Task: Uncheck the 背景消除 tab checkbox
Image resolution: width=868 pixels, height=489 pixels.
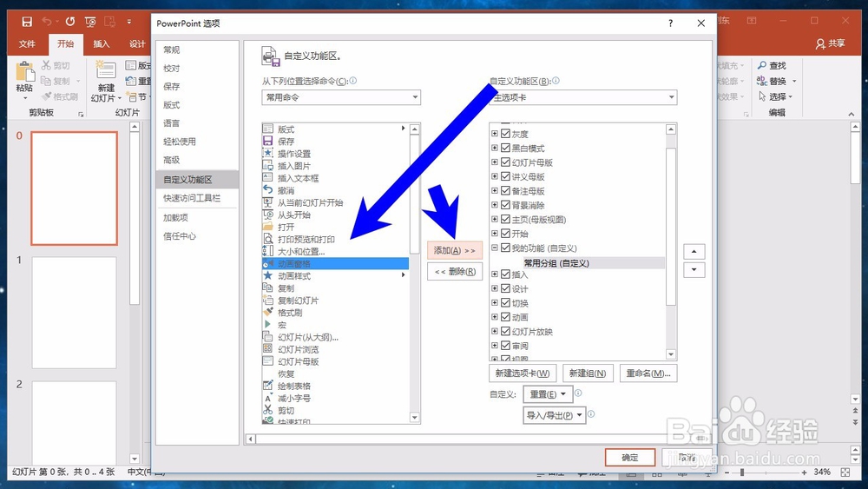Action: pyautogui.click(x=505, y=205)
